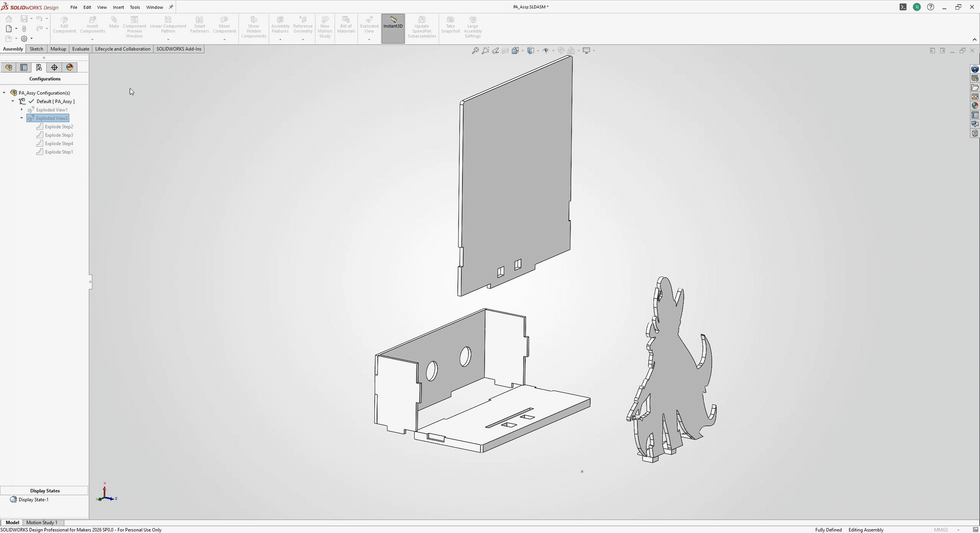
Task: Toggle the Hide/Show Items eye icon
Action: [x=546, y=51]
